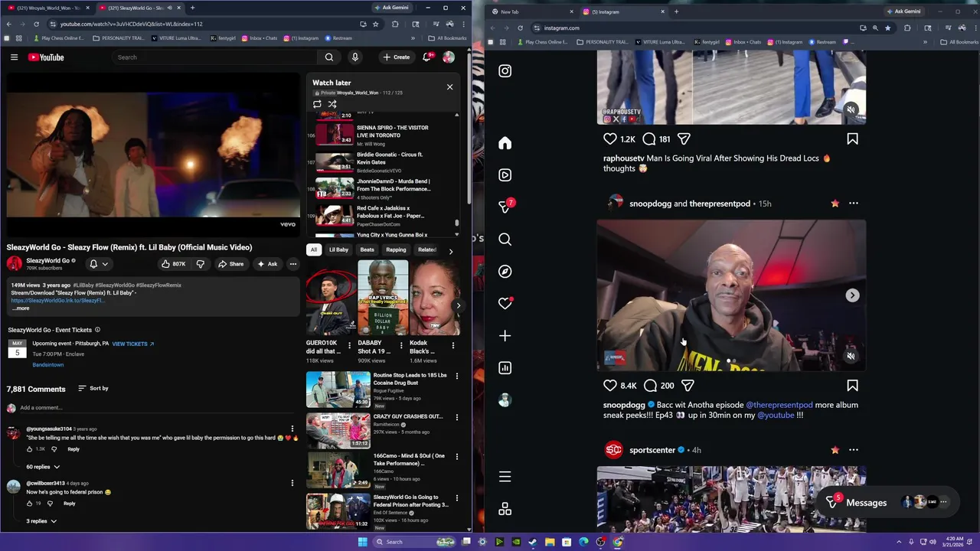Close the Watch later playlist panel
Viewport: 980px width, 551px height.
pyautogui.click(x=449, y=86)
